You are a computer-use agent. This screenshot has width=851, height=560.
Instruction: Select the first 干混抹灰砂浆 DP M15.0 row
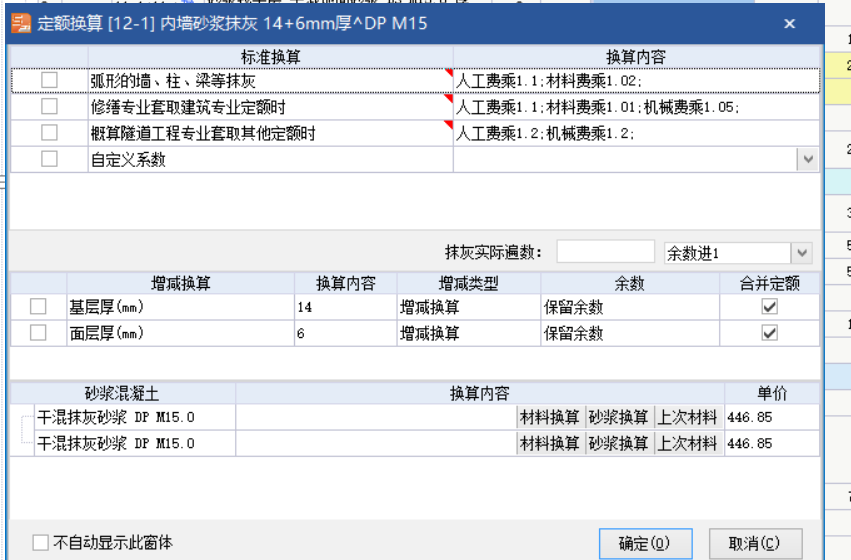[x=135, y=417]
